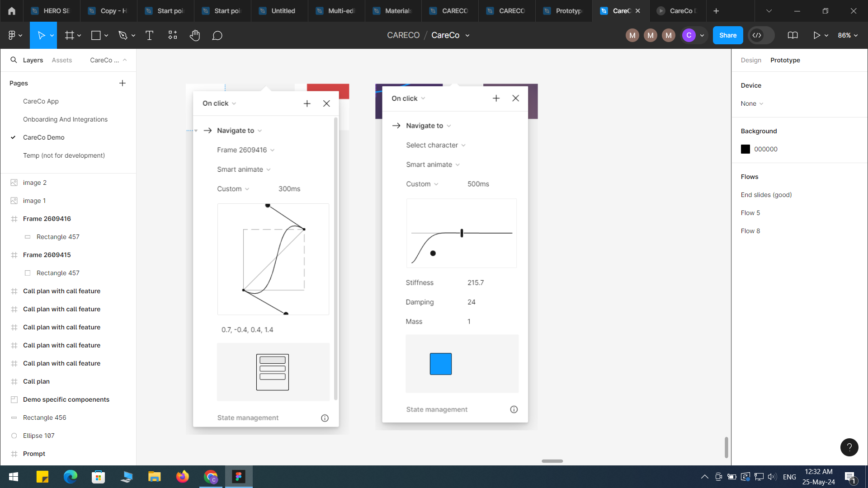Open the Figma main menu icon
This screenshot has height=488, width=868.
[x=15, y=35]
